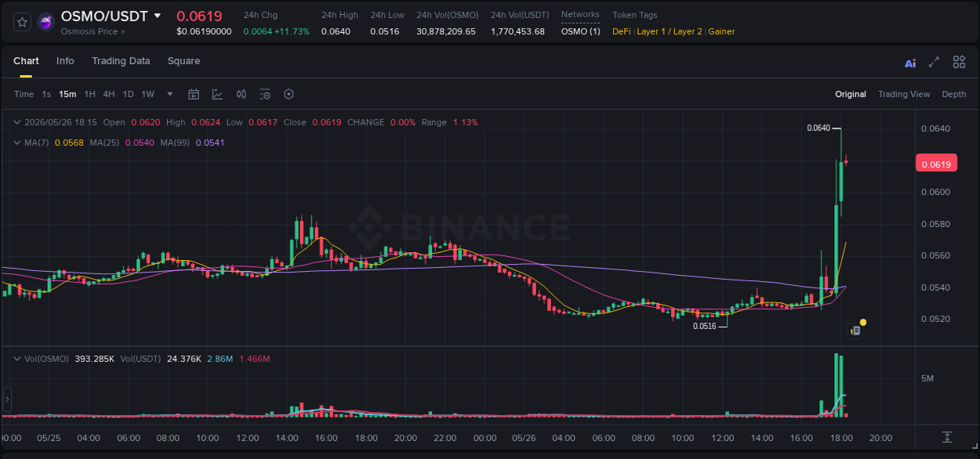Click the DeFi token tag
Viewport: 980px width, 459px height.
(621, 31)
